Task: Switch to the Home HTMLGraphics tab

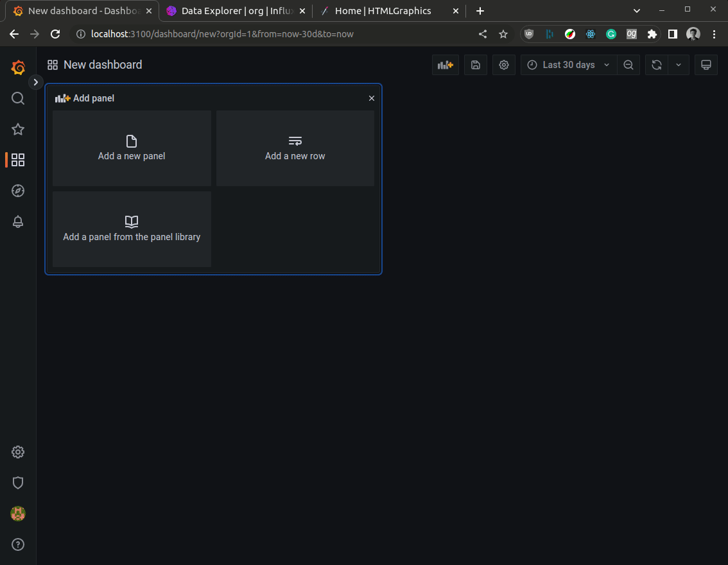Action: (390, 11)
